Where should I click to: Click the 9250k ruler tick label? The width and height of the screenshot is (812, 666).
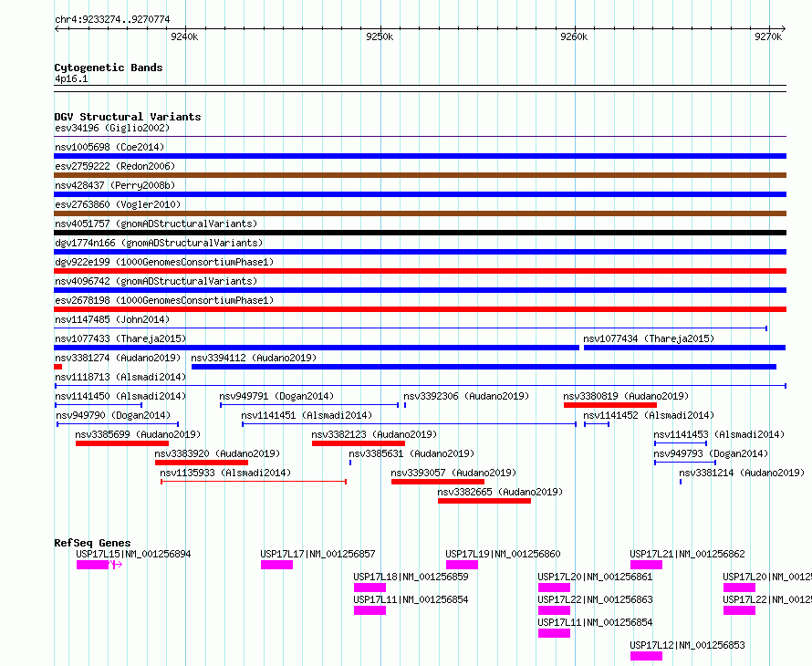click(x=380, y=36)
